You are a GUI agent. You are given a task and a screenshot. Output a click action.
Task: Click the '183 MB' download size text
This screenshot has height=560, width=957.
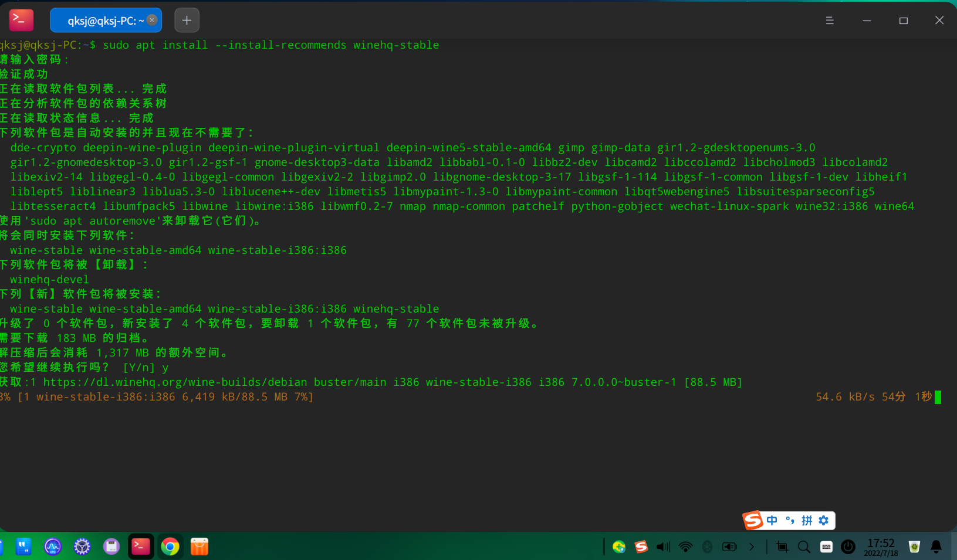(x=76, y=338)
